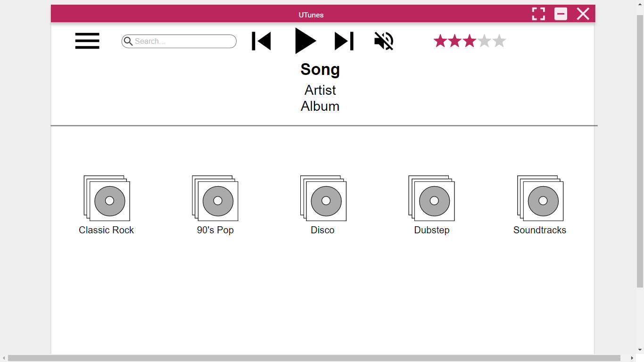
Task: Minimize the UTunes window
Action: pyautogui.click(x=561, y=14)
